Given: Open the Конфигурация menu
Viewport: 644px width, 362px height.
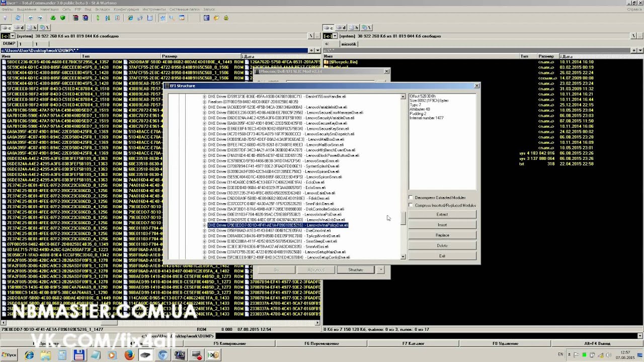Looking at the screenshot, I should click(126, 10).
